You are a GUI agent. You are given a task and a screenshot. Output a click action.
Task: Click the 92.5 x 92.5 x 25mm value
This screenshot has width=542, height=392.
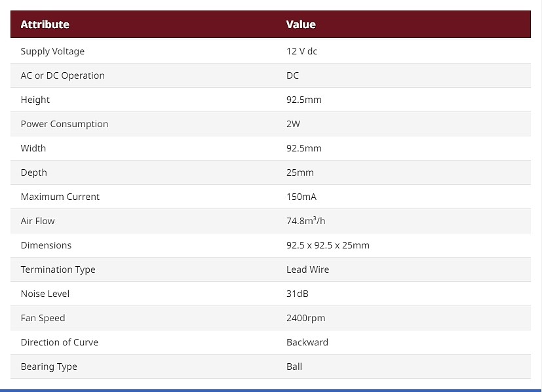(x=328, y=245)
